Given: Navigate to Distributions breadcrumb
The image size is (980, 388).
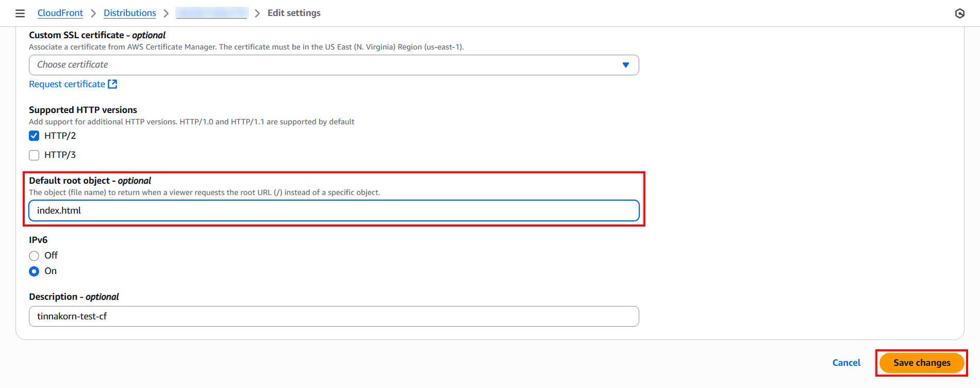Looking at the screenshot, I should coord(130,13).
